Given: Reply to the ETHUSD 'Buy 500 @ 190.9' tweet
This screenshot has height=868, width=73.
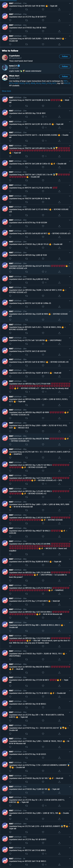Looking at the screenshot, I should [10, 31].
